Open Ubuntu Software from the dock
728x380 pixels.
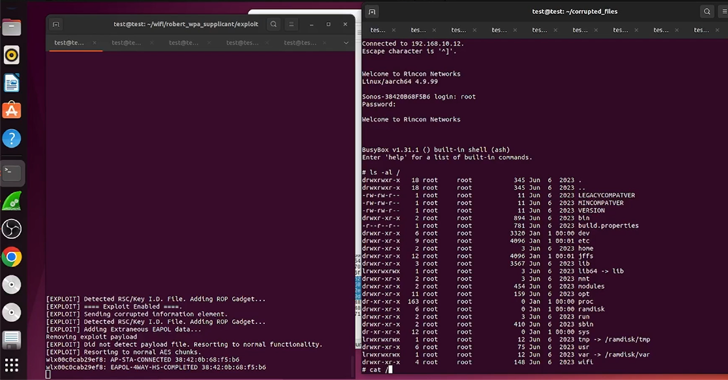tap(12, 111)
